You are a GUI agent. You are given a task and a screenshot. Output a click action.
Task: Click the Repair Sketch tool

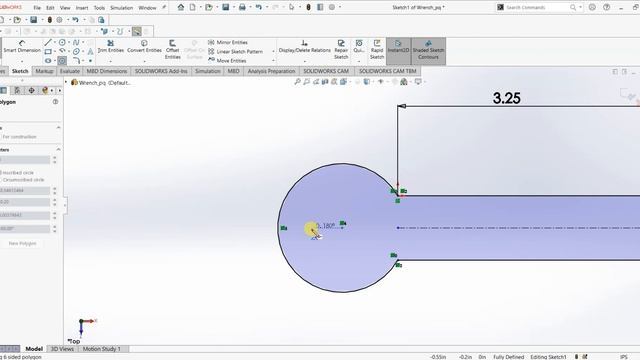(x=341, y=49)
